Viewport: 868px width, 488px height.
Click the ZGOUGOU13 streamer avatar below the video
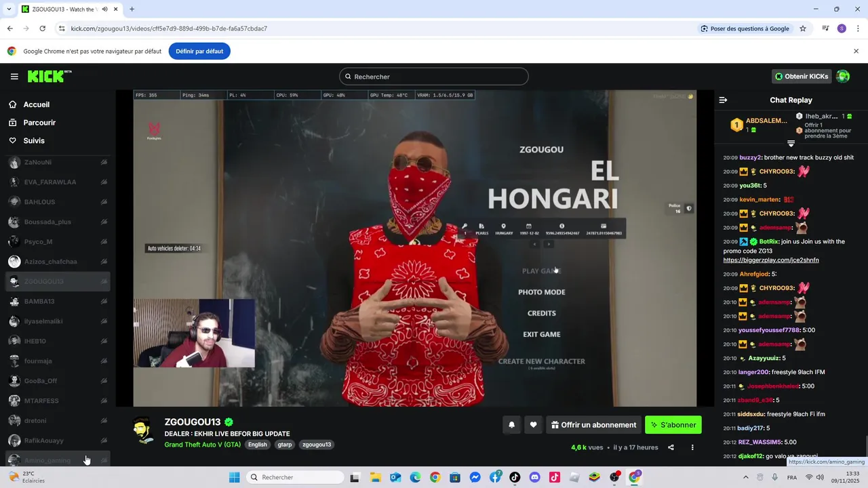142,430
